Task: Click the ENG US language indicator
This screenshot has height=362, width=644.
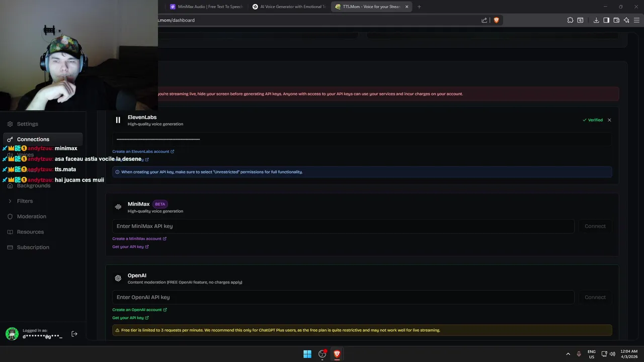Action: click(x=592, y=354)
